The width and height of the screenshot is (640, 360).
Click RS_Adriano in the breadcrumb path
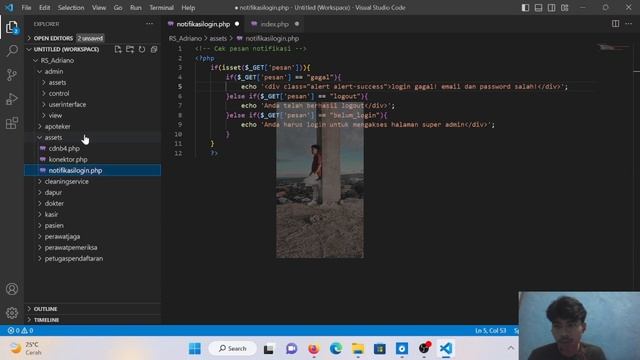pos(185,38)
